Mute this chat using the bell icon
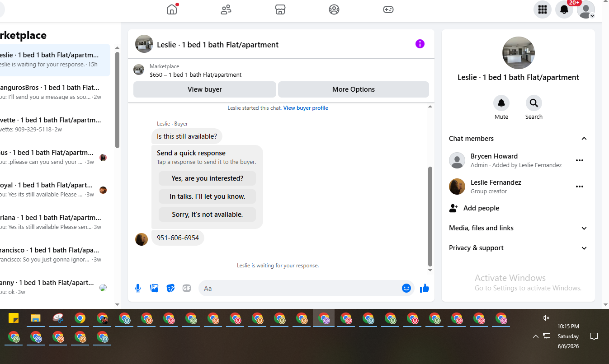This screenshot has width=609, height=364. pos(501,103)
